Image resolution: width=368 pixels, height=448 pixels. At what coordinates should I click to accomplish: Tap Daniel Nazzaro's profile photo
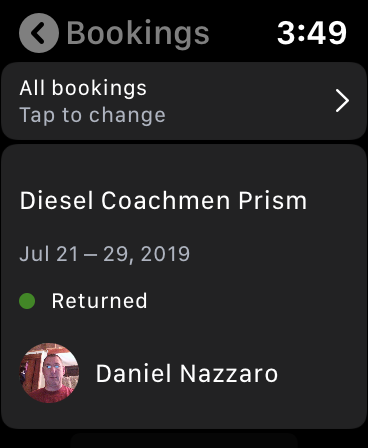point(49,373)
